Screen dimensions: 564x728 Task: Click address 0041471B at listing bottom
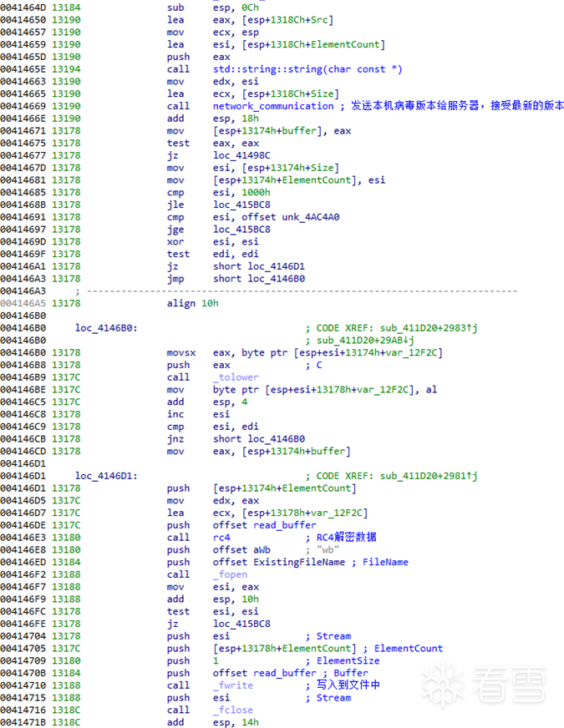[x=23, y=722]
